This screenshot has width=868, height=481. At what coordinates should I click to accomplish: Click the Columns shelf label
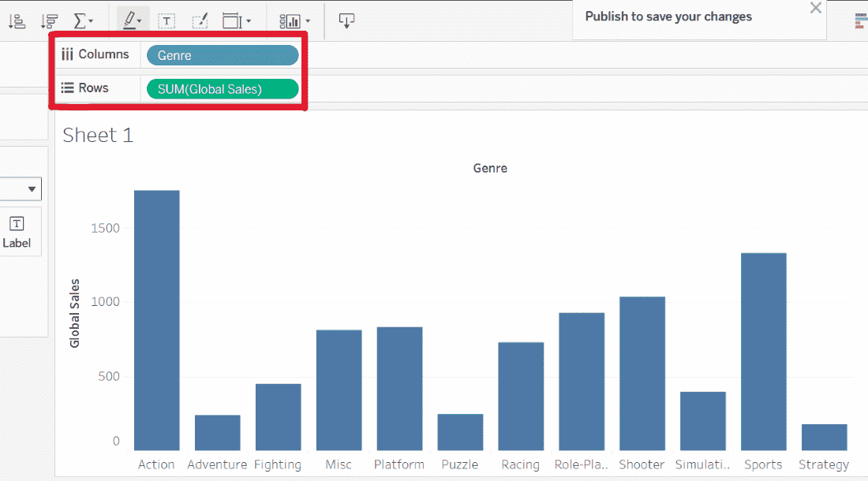95,54
